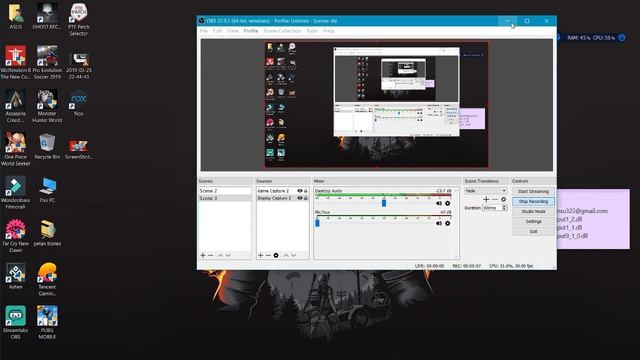Add a scene transition with plus icon
Viewport: 640px width, 360px height.
486,199
